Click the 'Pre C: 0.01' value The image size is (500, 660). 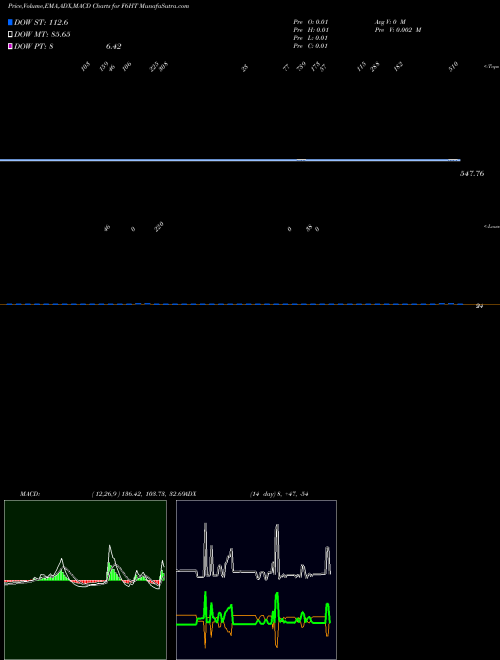311,46
